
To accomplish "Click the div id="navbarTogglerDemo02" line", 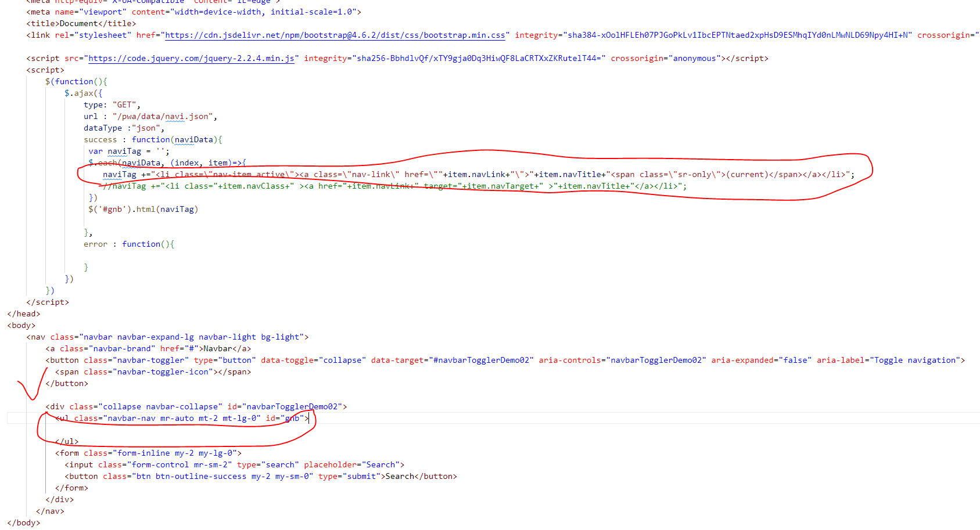I will coord(196,407).
